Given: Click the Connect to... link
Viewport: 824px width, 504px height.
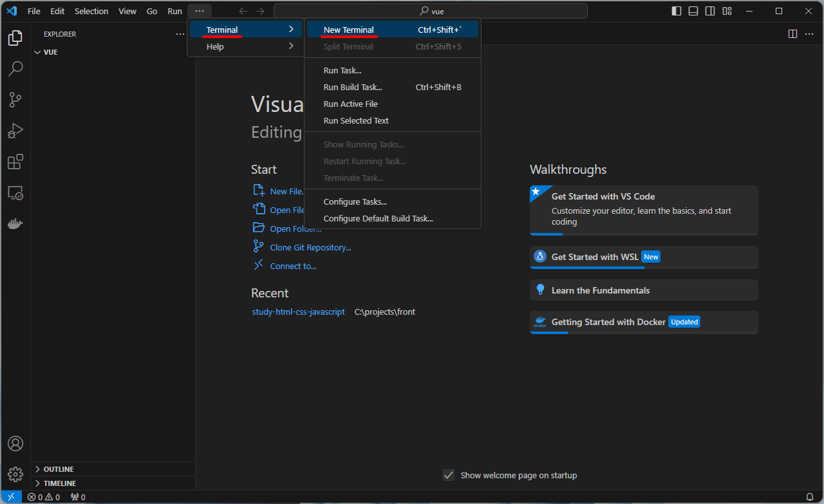Looking at the screenshot, I should (293, 266).
